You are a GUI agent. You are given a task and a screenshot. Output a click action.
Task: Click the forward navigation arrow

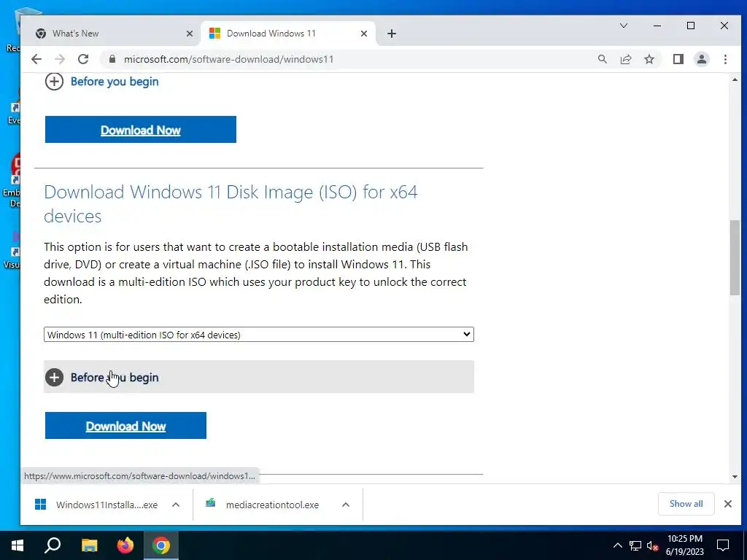[60, 59]
